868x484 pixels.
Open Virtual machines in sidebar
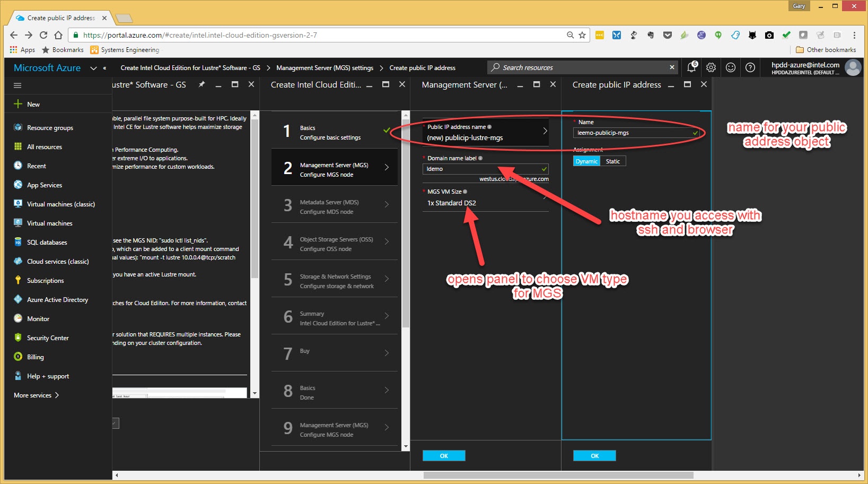50,223
